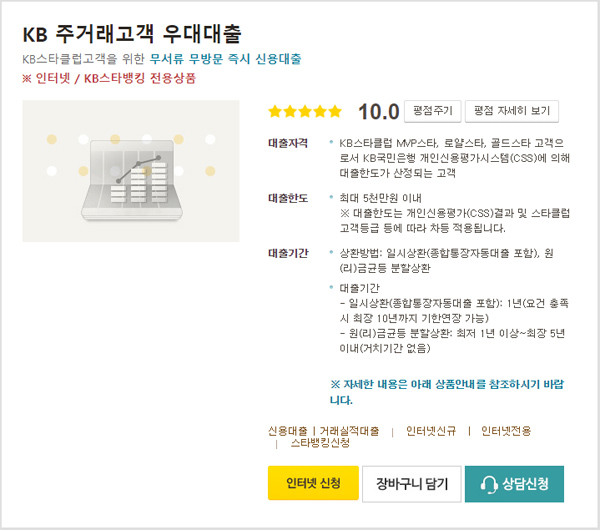
Task: Click the yellow 인터넷 신청 button
Action: tap(313, 483)
